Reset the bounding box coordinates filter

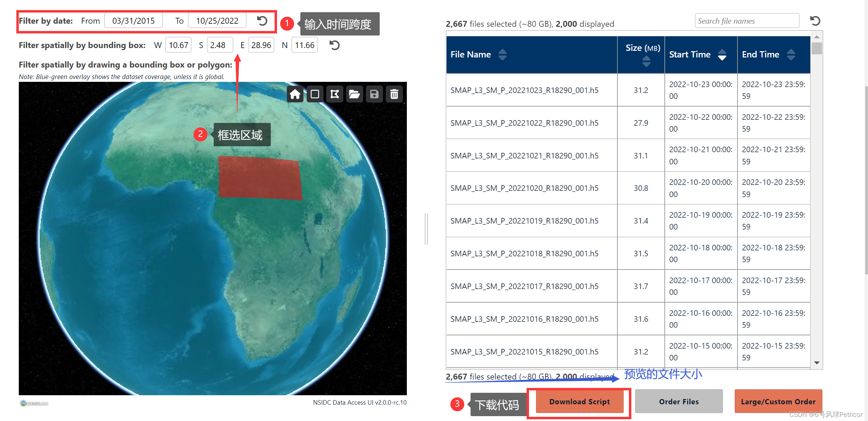click(334, 45)
